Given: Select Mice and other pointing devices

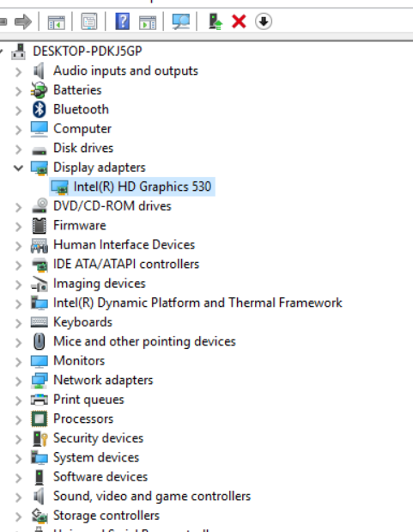Looking at the screenshot, I should click(144, 341).
